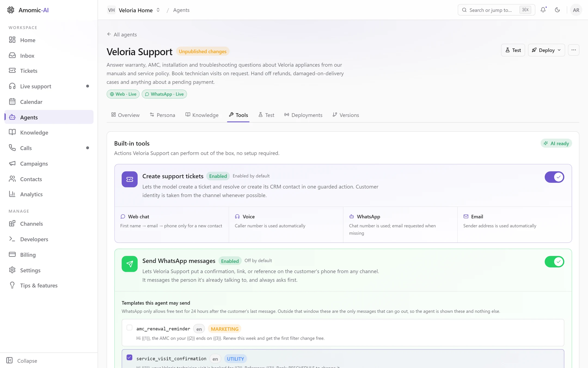Open Settings in the sidebar
588x368 pixels.
point(49,270)
